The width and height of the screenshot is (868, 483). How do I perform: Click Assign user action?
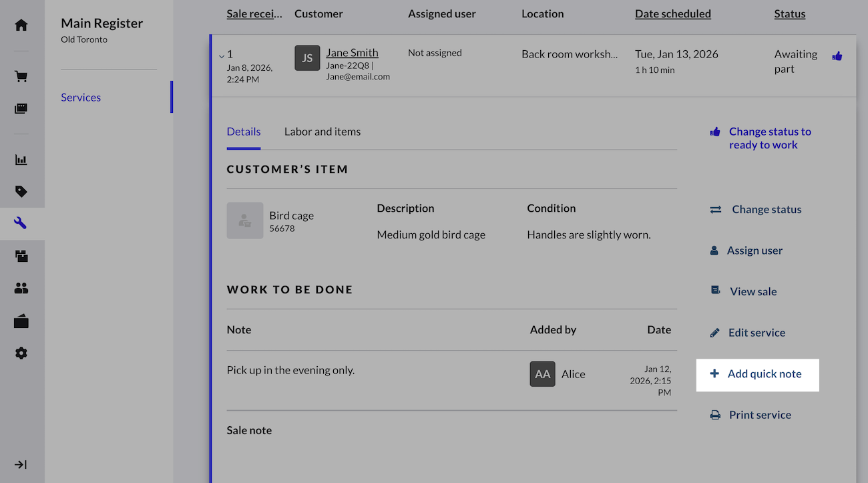pos(754,251)
